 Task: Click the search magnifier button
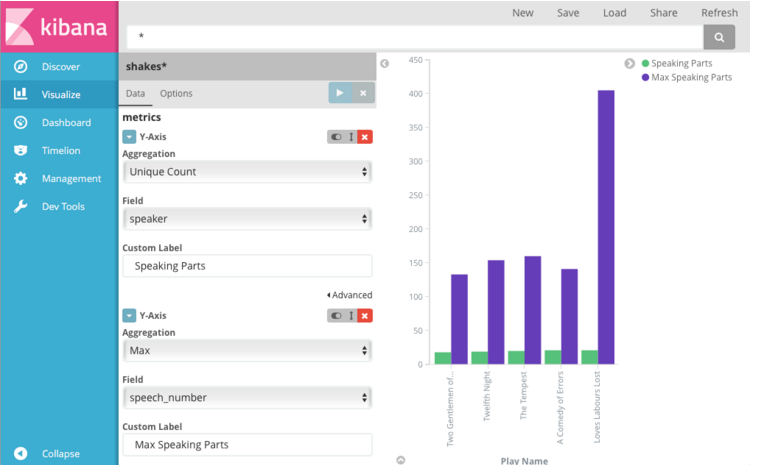(718, 38)
